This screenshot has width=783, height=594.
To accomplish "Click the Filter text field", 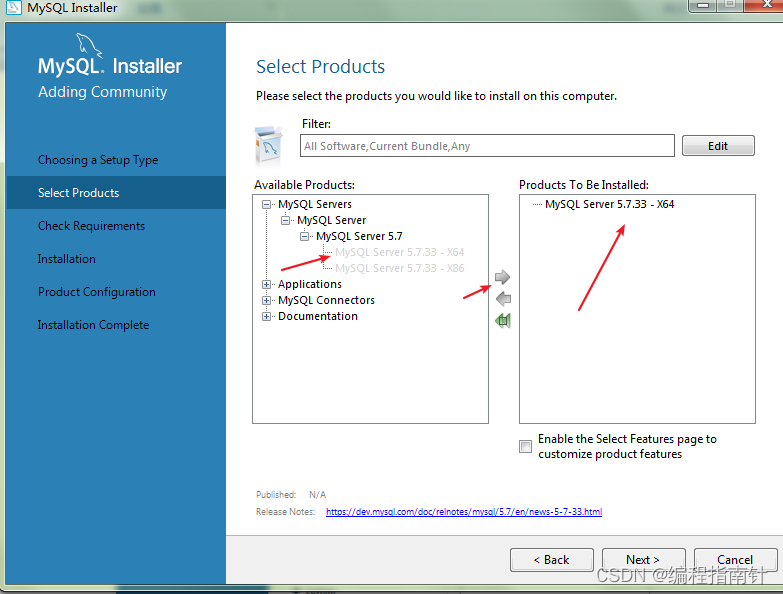I will 487,146.
